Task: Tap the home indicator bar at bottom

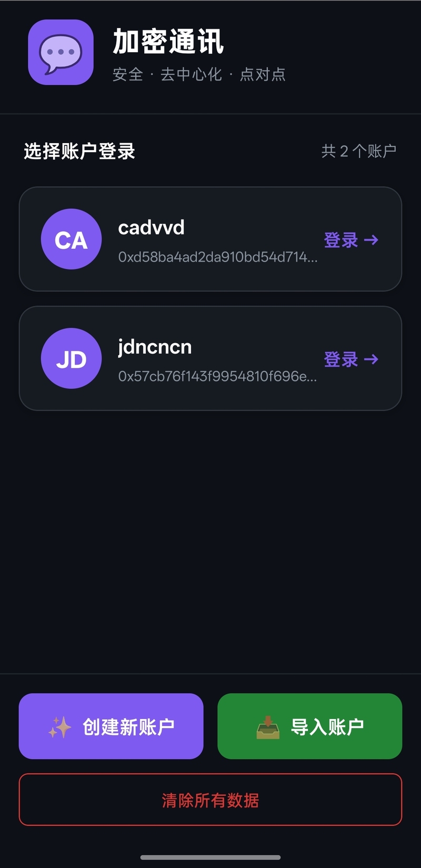Action: coord(210,857)
